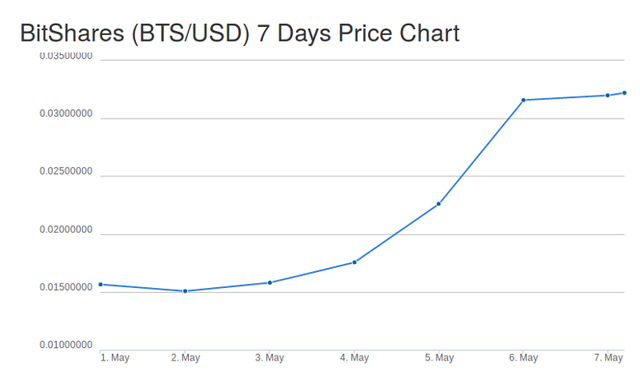640x373 pixels.
Task: Click the 1. May x-axis label
Action: [115, 358]
